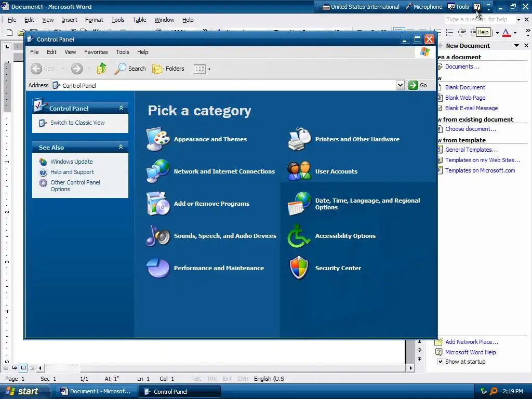Click Help and Support question icon
Viewport: 532px width, 399px height.
(x=43, y=172)
